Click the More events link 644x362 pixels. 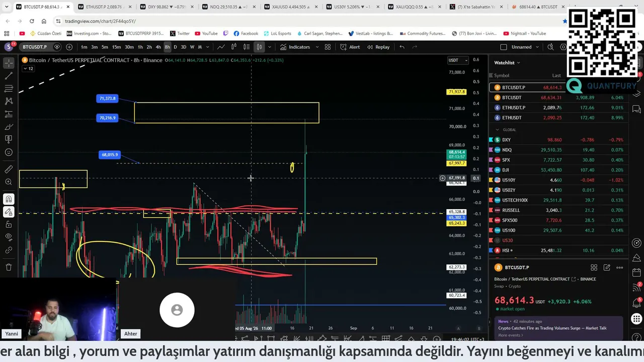[x=510, y=335]
